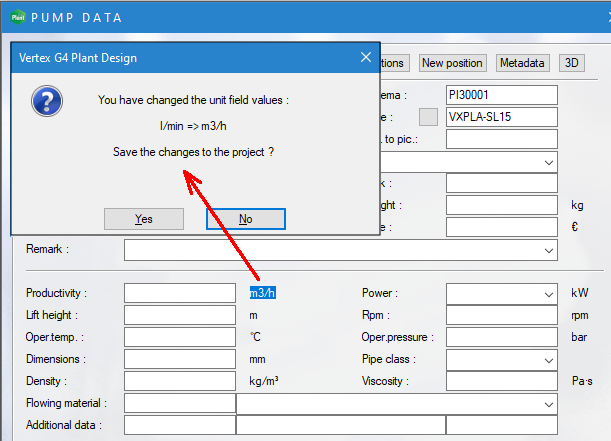Image resolution: width=611 pixels, height=441 pixels.
Task: Expand the Flowing material dropdown
Action: 549,404
